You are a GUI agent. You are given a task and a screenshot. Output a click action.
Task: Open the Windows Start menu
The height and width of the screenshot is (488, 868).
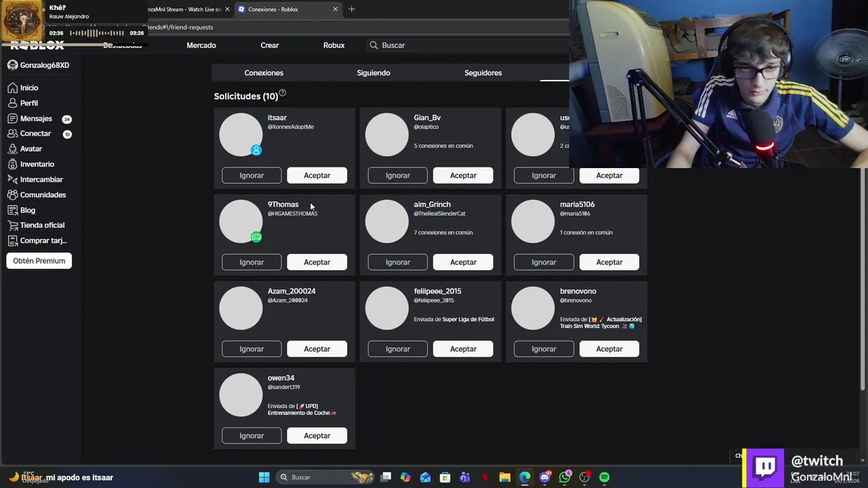(x=264, y=477)
